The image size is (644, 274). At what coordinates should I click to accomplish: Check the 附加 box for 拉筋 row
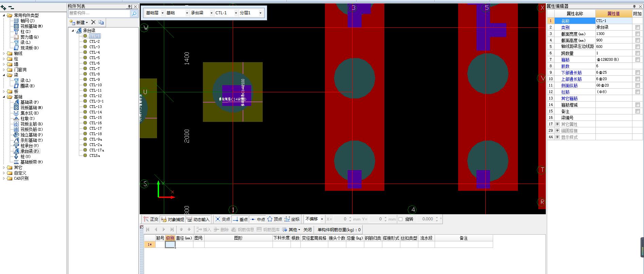pos(638,92)
